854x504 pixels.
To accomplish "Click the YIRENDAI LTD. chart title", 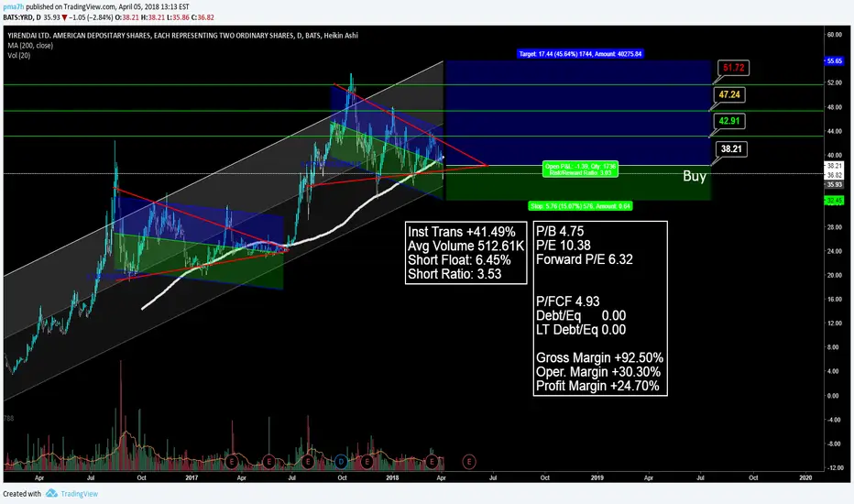I will [x=182, y=36].
